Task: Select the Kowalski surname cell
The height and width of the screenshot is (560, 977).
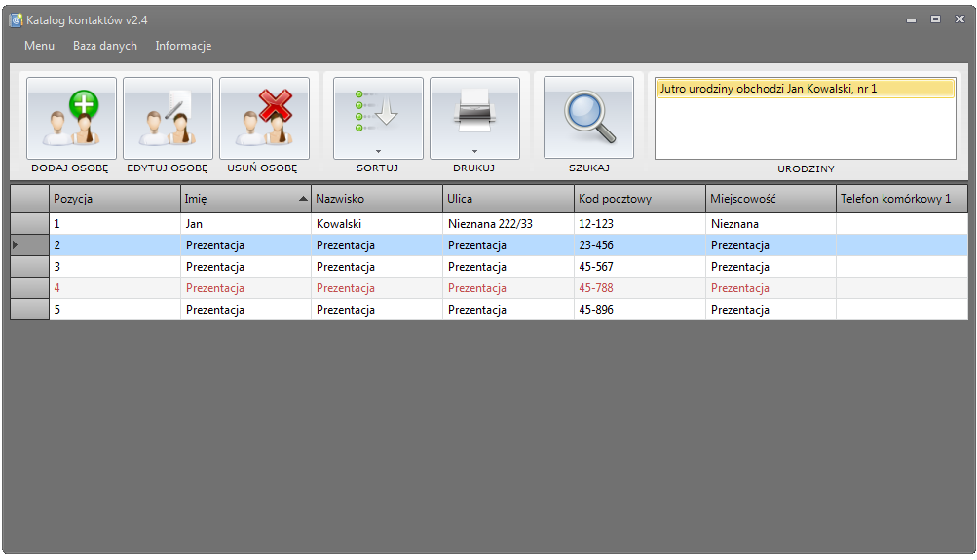Action: pyautogui.click(x=377, y=224)
